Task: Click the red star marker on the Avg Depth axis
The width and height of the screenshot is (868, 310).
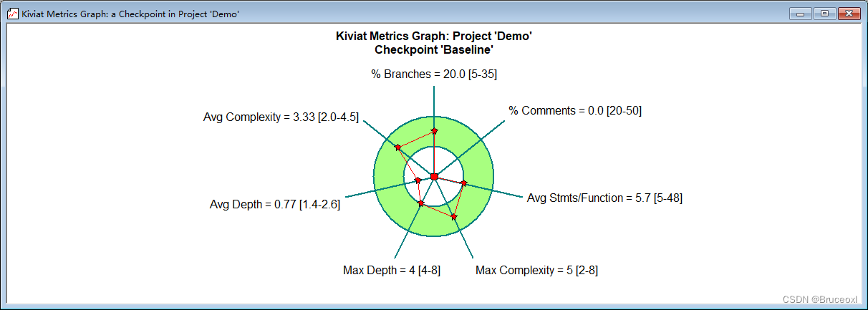Action: tap(418, 180)
